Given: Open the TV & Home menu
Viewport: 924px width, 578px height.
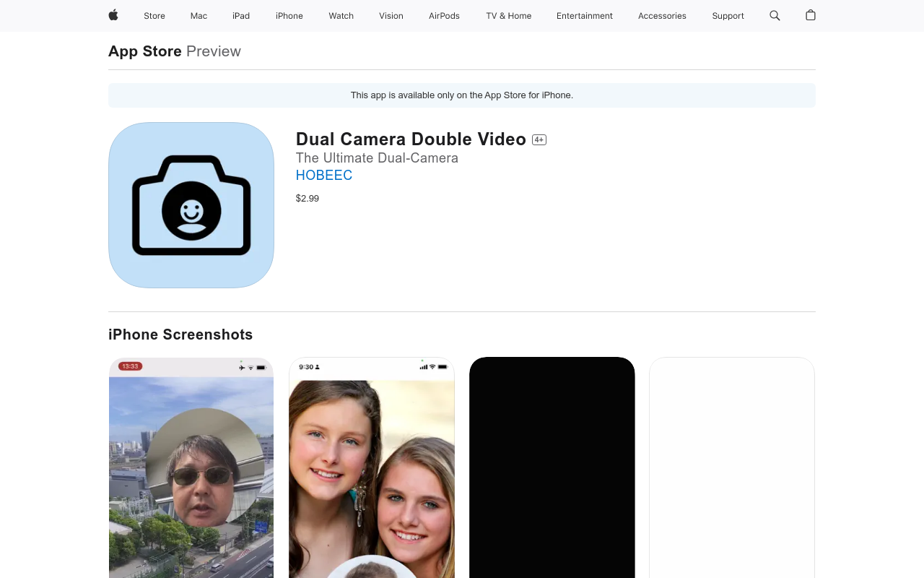Looking at the screenshot, I should (x=509, y=16).
